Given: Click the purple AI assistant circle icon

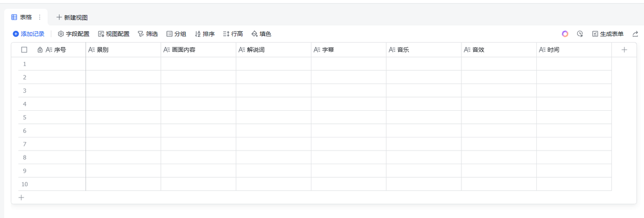Looking at the screenshot, I should click(x=565, y=34).
